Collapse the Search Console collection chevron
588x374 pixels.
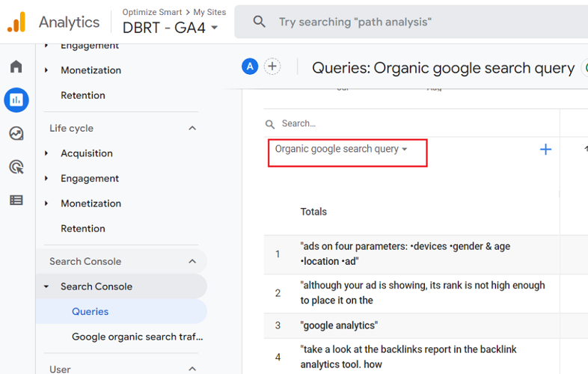(192, 262)
